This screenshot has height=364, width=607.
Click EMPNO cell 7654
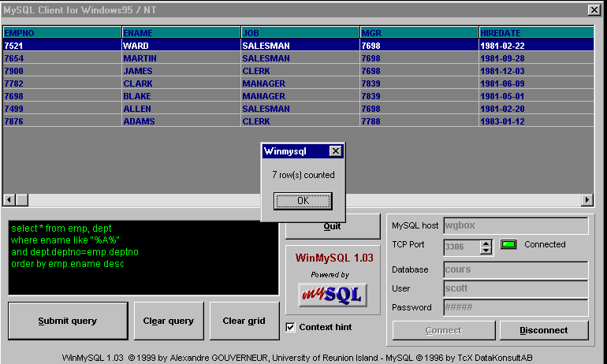(x=62, y=58)
